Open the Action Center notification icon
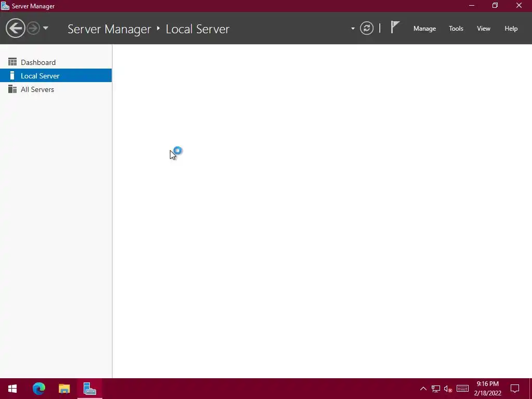Image resolution: width=532 pixels, height=399 pixels. click(x=515, y=389)
